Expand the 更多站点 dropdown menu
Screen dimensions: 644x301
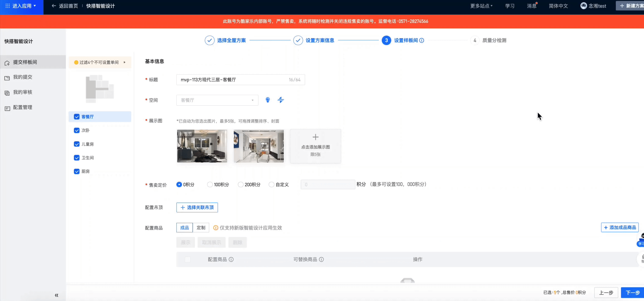[481, 6]
